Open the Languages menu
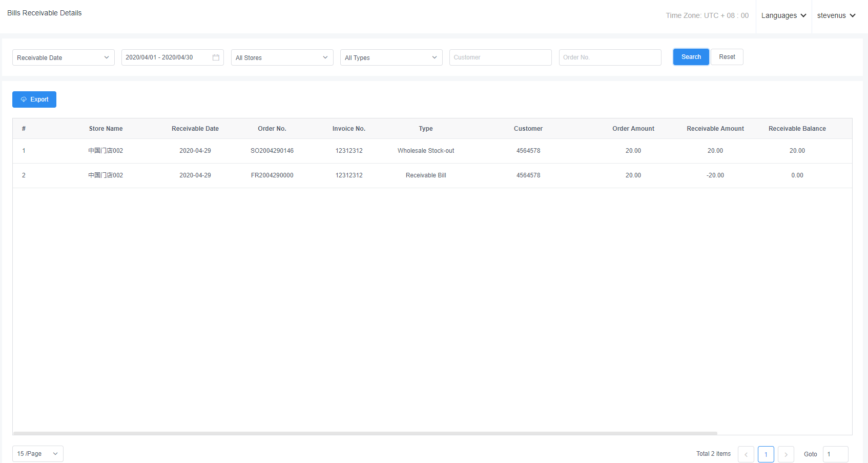Screen dimensions: 868x463 (783, 15)
